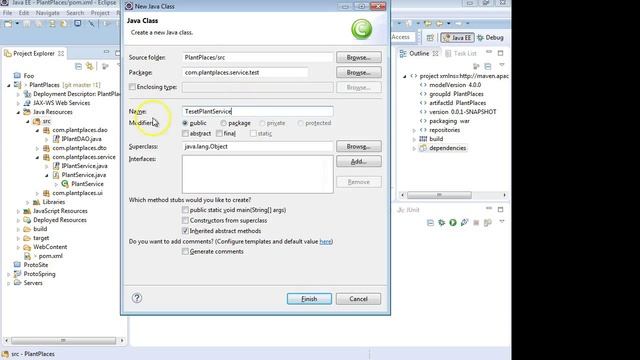The height and width of the screenshot is (360, 640).
Task: Expand JAX-WS Web Services node arrow
Action: click(x=18, y=103)
